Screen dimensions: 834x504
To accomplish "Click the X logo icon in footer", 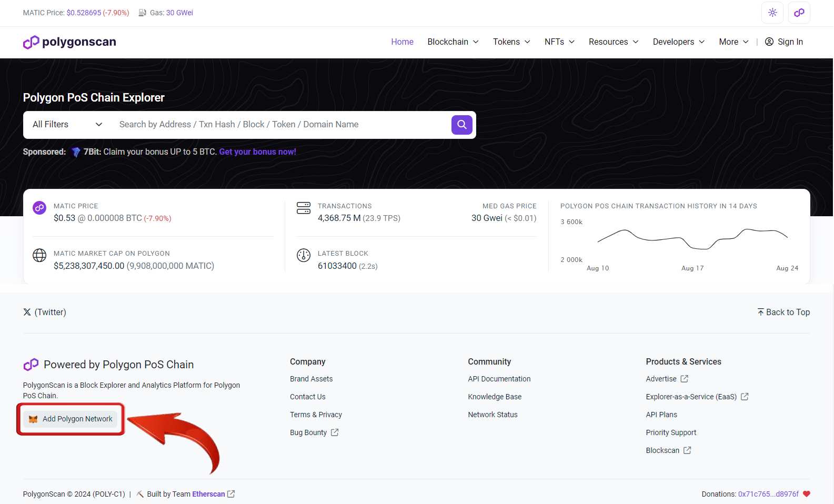I will (x=27, y=312).
